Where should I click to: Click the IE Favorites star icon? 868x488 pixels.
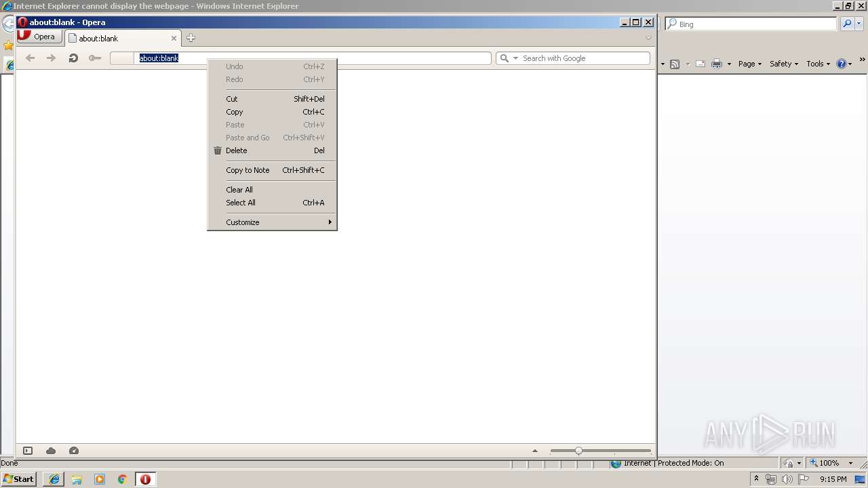[7, 45]
